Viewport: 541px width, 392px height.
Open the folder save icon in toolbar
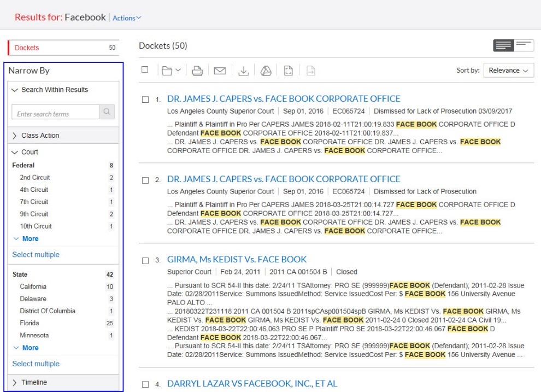[x=167, y=71]
